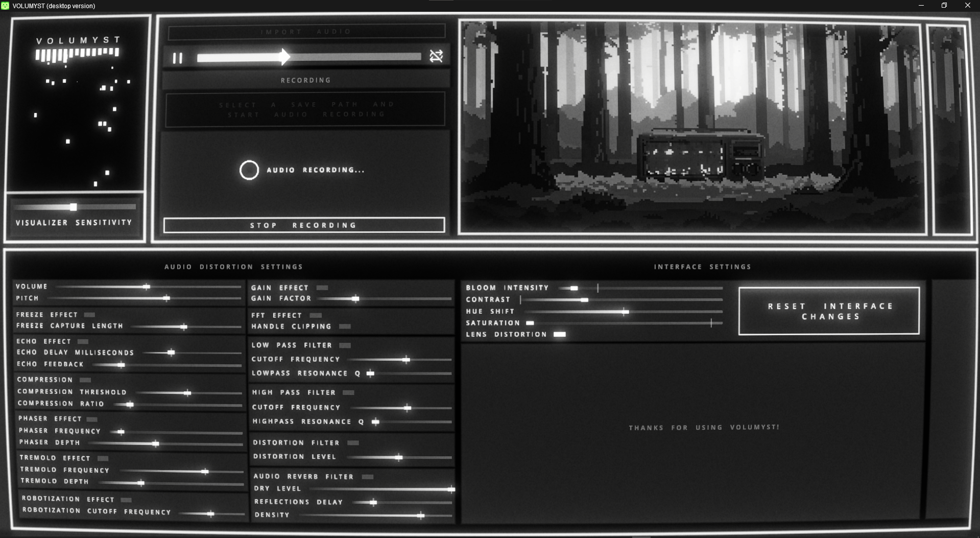Enable the High Pass Filter toggle
980x538 pixels.
pyautogui.click(x=348, y=392)
